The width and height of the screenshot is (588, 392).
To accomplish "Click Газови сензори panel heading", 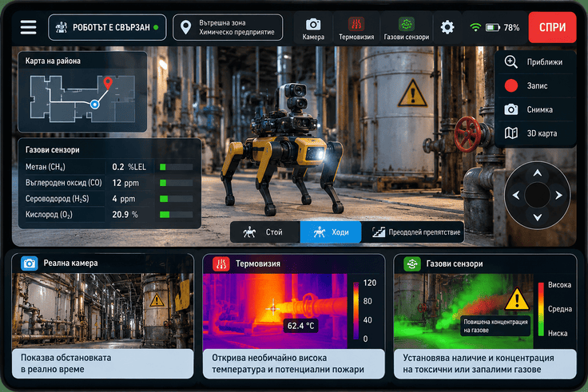I will 53,150.
